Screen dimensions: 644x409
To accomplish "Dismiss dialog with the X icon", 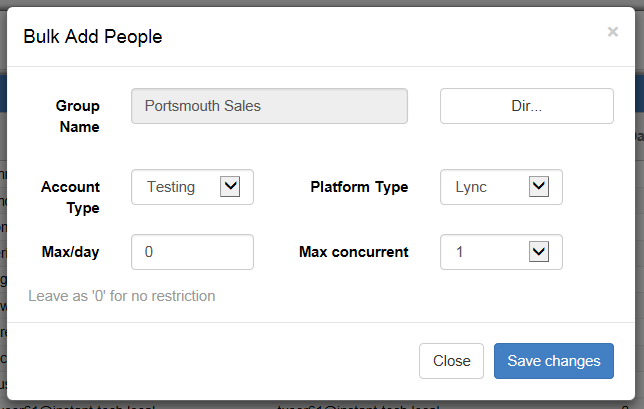I will (613, 32).
